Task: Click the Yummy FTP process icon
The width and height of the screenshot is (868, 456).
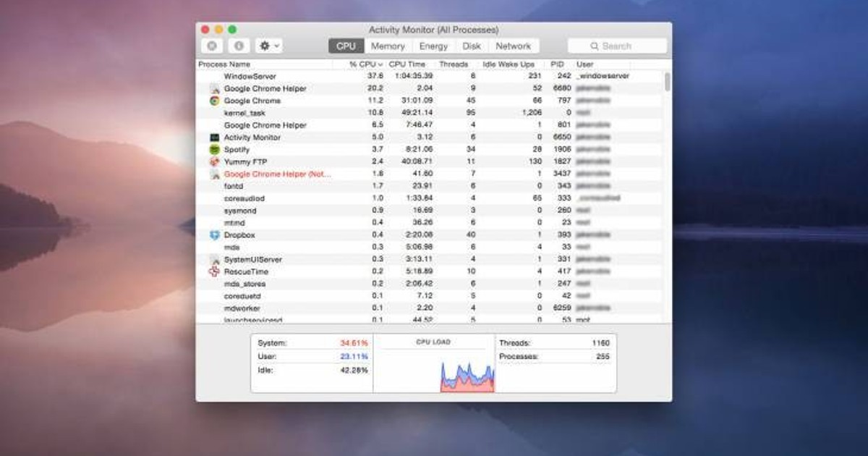Action: (214, 162)
